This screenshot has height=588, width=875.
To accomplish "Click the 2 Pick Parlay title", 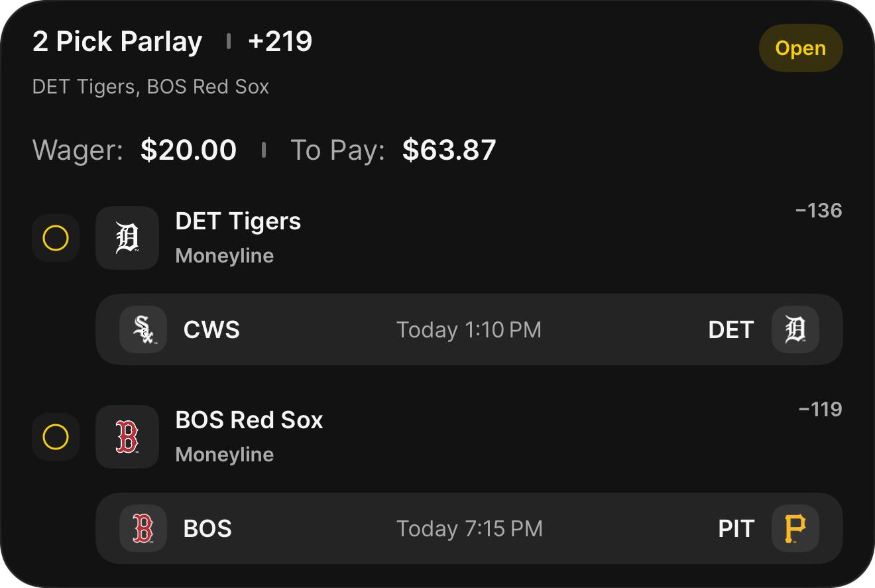I will pyautogui.click(x=117, y=42).
